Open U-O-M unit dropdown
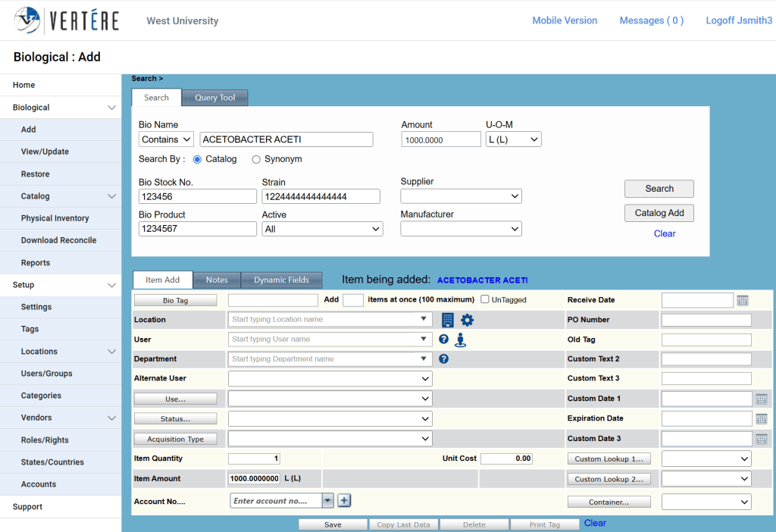The image size is (776, 532). [513, 139]
